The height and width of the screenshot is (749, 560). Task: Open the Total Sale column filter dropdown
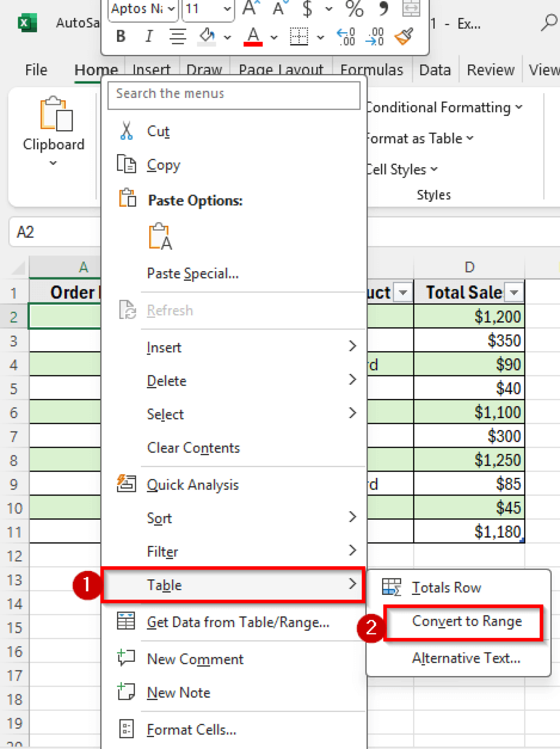[x=514, y=292]
